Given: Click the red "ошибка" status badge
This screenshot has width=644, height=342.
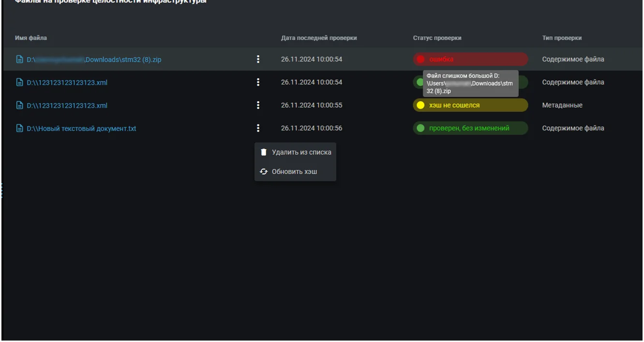Looking at the screenshot, I should tap(470, 59).
